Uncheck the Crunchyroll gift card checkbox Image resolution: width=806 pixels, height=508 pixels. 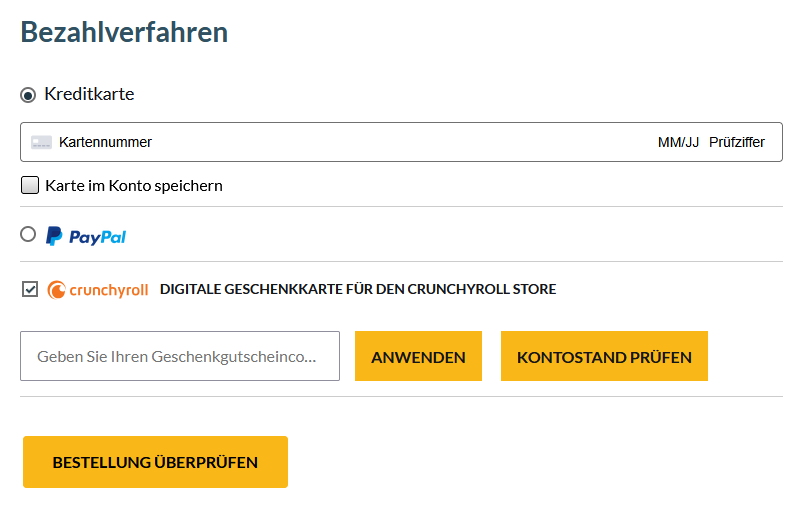(30, 289)
